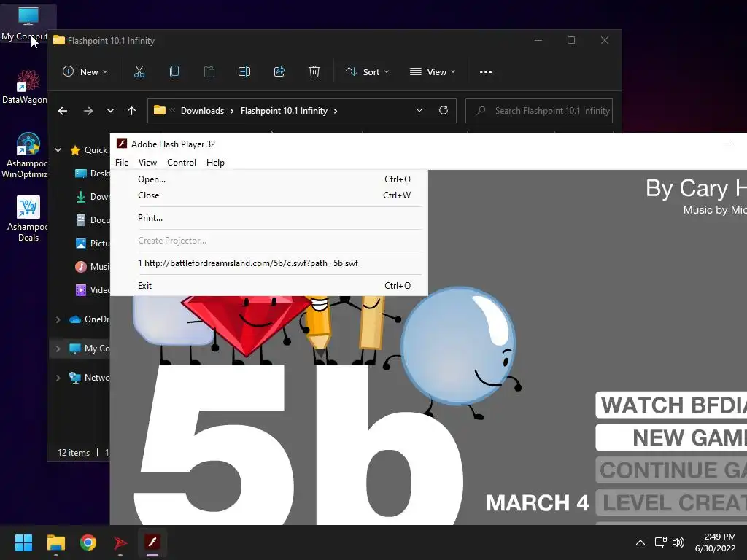Select Desktop in Quick access list
Screen dimensions: 747x560
(x=93, y=174)
